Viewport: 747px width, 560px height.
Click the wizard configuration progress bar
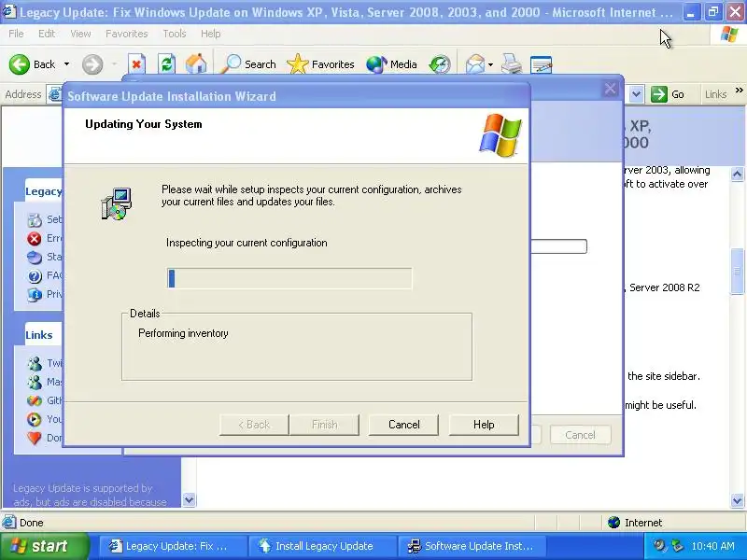(x=289, y=278)
